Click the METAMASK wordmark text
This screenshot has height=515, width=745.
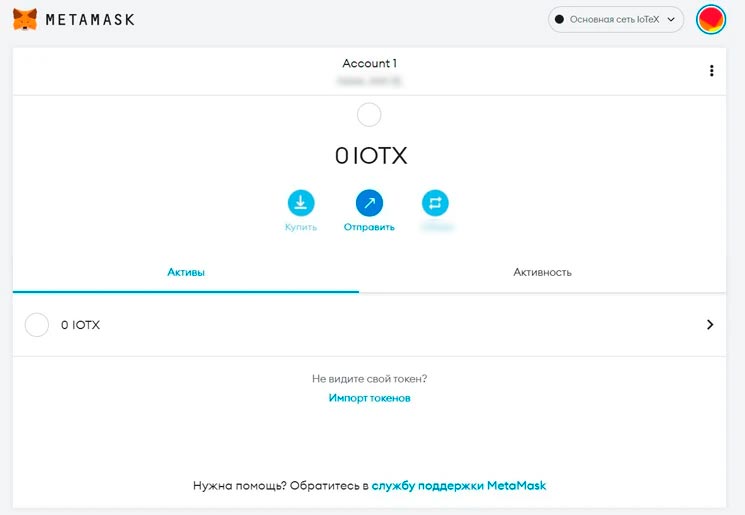(90, 19)
